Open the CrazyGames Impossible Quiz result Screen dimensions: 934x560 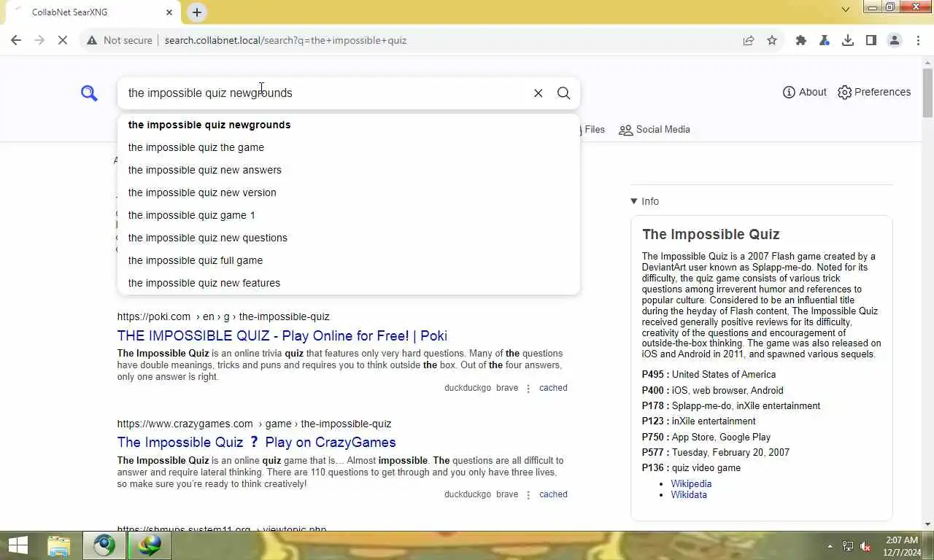(257, 442)
